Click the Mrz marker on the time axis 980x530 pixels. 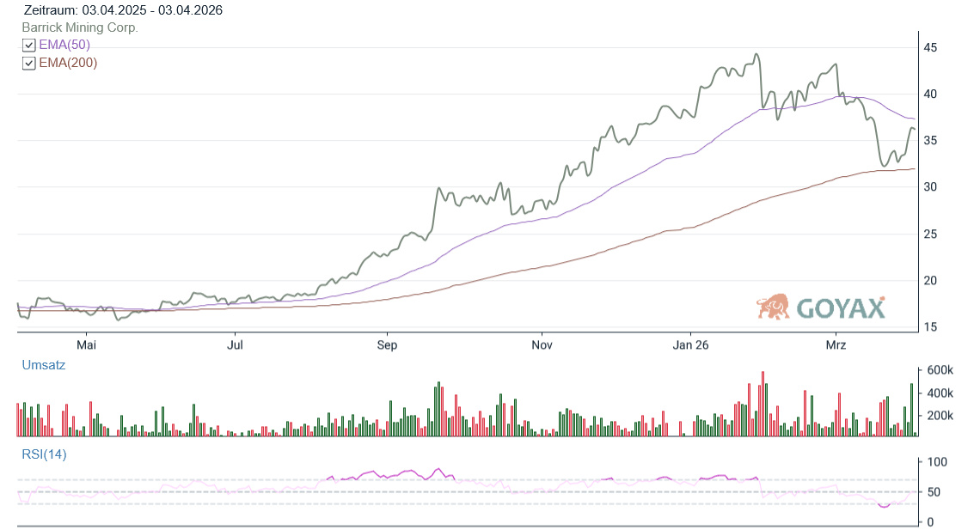point(836,345)
